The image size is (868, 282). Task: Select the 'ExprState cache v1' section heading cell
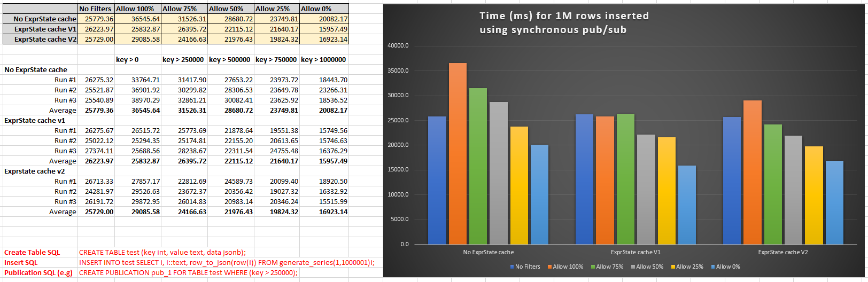(x=35, y=121)
